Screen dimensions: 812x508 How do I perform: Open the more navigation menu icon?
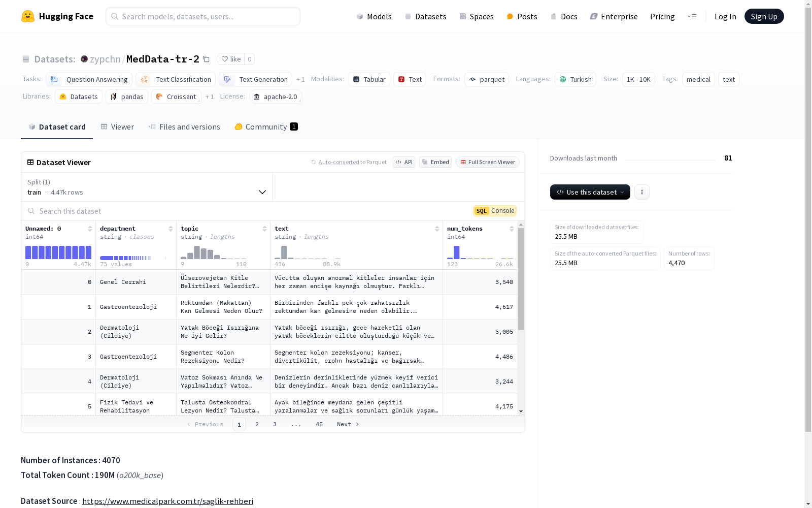pos(692,16)
